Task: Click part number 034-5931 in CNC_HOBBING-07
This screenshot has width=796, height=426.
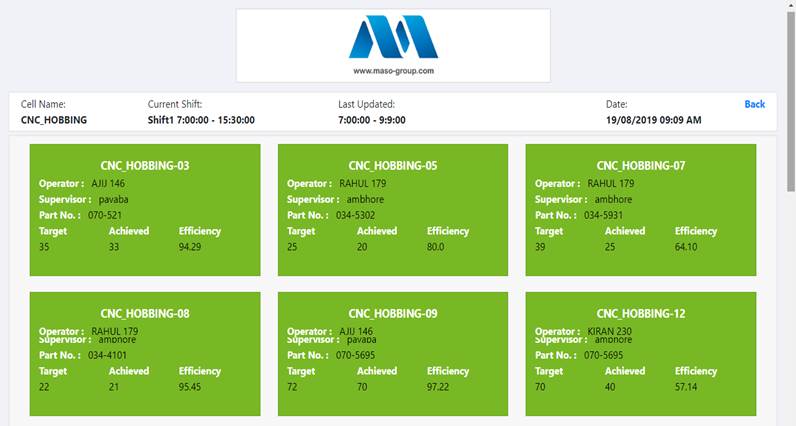Action: tap(603, 215)
